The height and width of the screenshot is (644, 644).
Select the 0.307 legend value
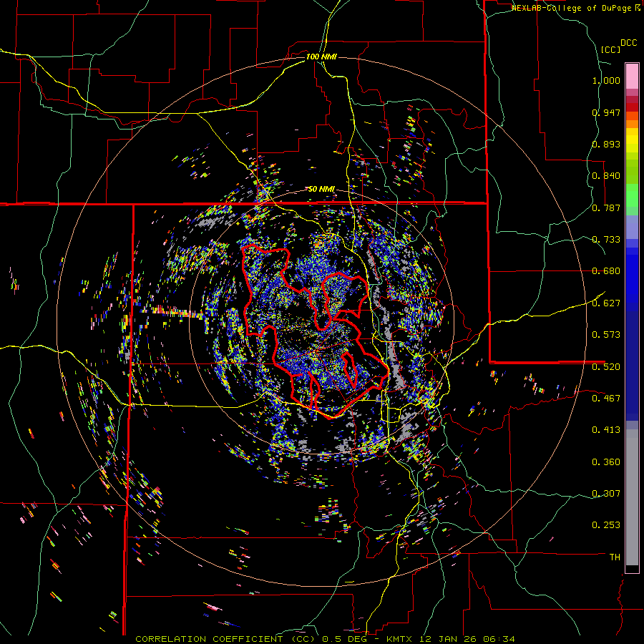pyautogui.click(x=606, y=493)
